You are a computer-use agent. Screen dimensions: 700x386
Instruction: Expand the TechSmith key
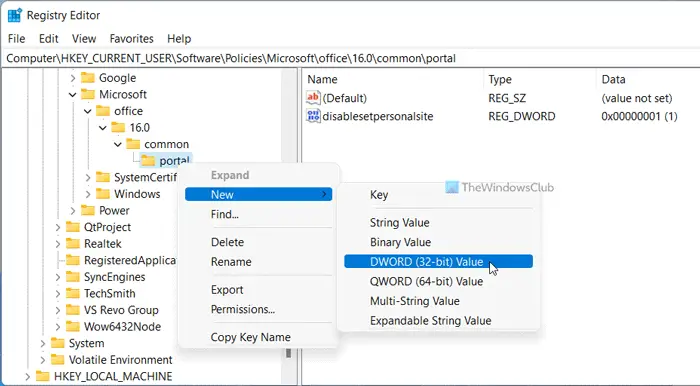click(x=58, y=294)
